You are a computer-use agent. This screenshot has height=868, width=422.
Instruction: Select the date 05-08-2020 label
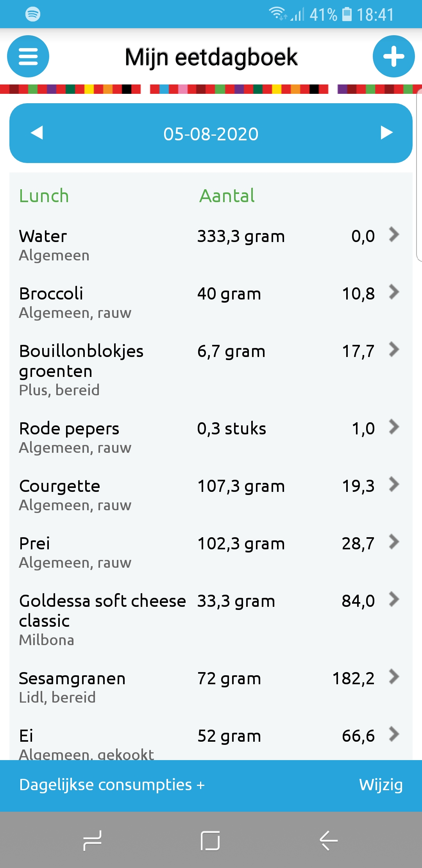(211, 134)
